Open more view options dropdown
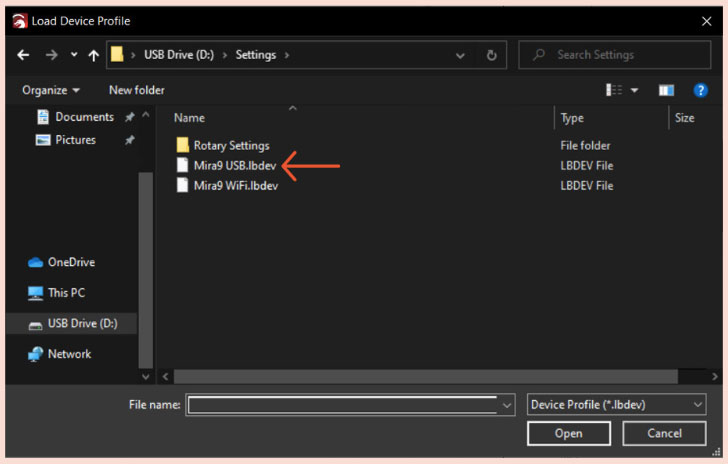728x464 pixels. pos(634,90)
